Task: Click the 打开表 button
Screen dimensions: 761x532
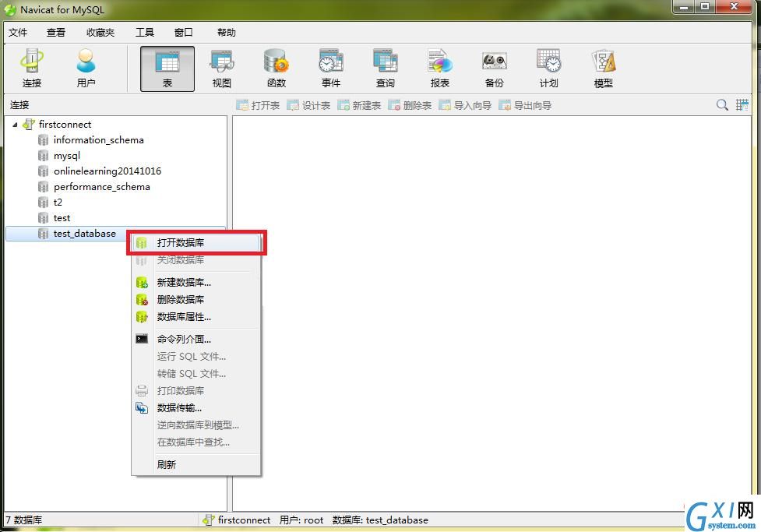Action: (258, 105)
